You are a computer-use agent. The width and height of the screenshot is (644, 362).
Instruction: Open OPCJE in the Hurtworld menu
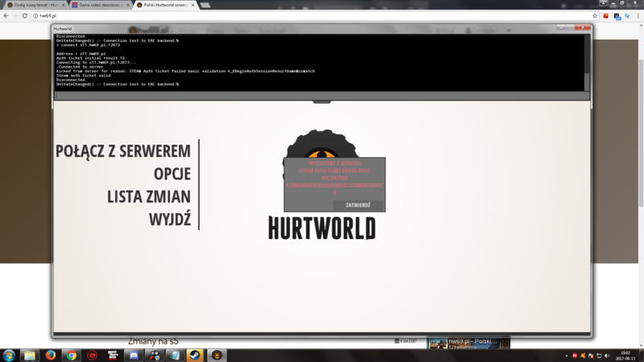[x=172, y=174]
